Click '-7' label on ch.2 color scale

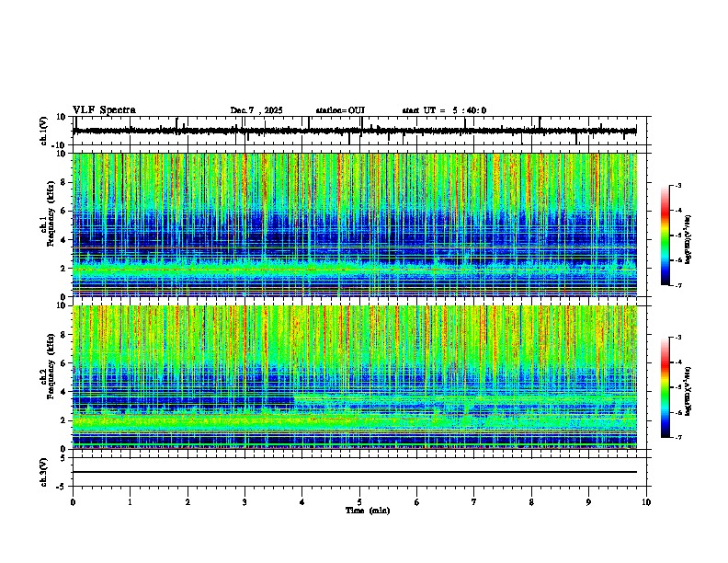pos(678,437)
